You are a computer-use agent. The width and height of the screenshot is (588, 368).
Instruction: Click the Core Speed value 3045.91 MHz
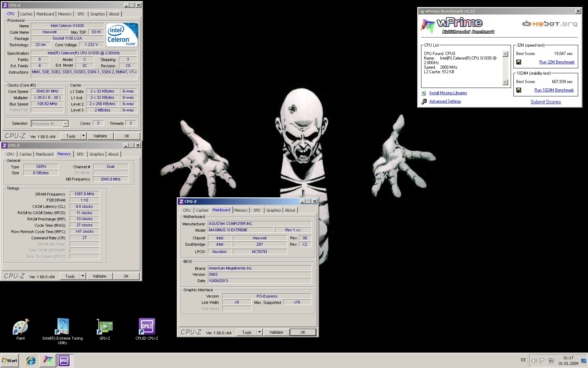point(47,91)
